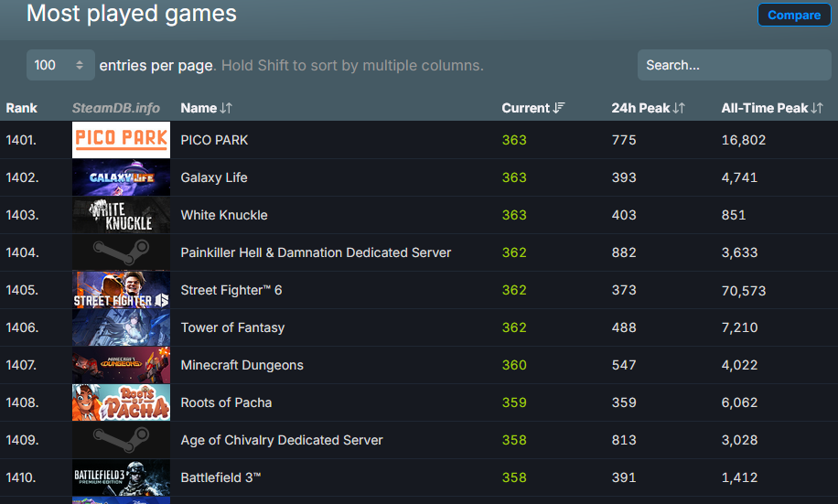The image size is (838, 504).
Task: Open the White Knuckle link
Action: (x=224, y=215)
